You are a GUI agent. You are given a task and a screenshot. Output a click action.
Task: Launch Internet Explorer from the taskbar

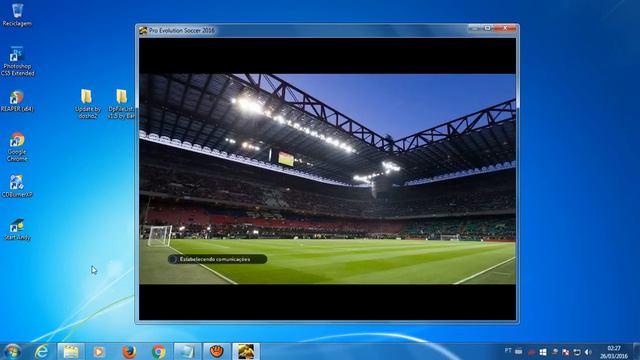click(x=41, y=351)
